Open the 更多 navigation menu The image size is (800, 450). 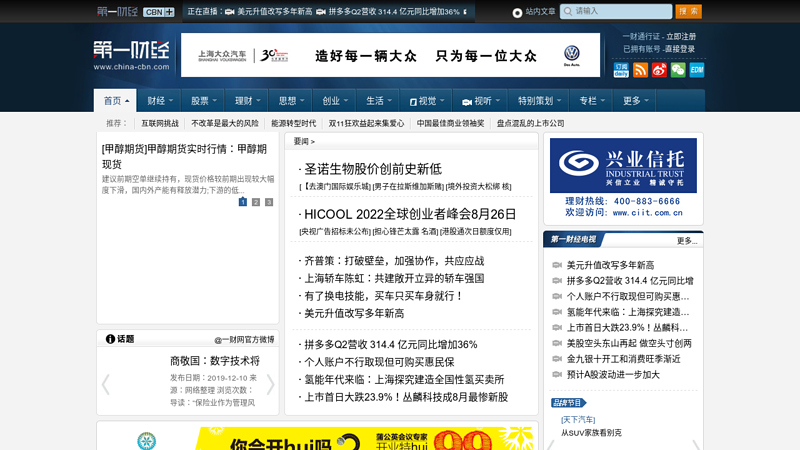point(635,101)
